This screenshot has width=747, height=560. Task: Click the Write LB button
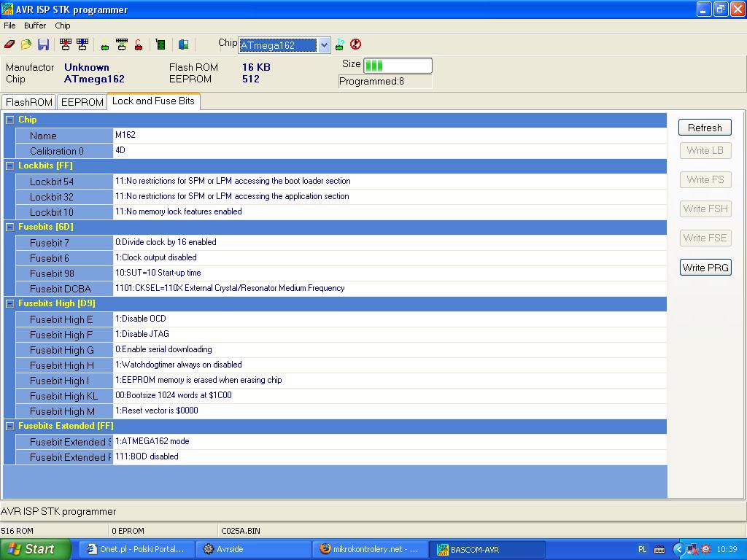point(705,150)
